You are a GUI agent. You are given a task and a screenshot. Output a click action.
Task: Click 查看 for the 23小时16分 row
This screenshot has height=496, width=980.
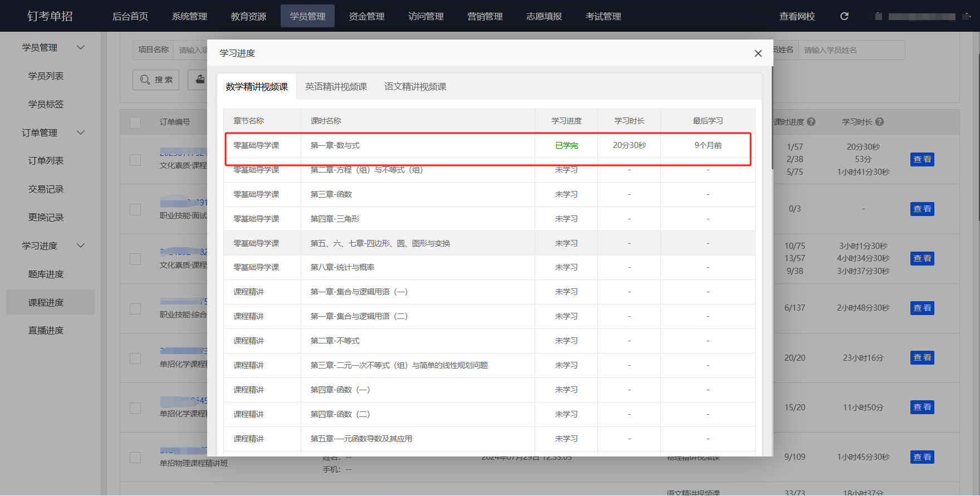click(922, 358)
